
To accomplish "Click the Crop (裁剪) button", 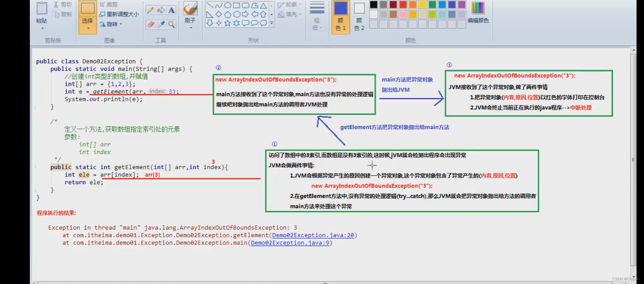I will pyautogui.click(x=109, y=4).
